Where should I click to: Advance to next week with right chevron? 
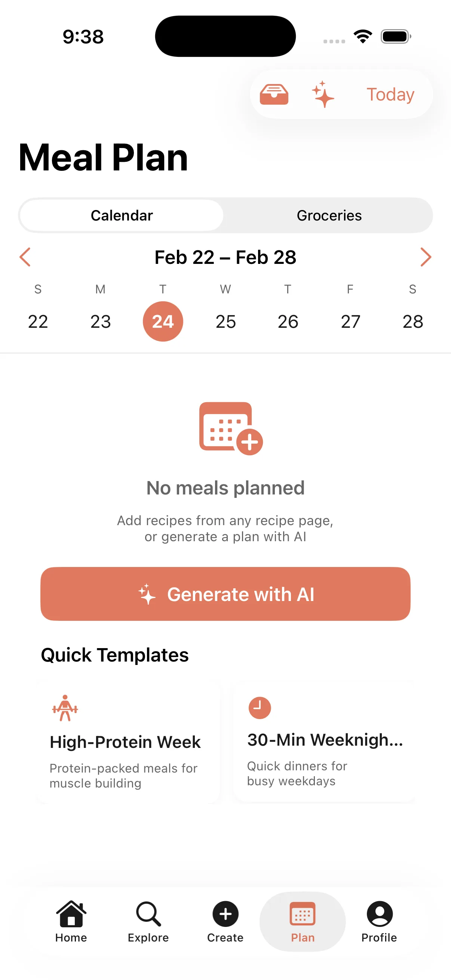point(426,257)
